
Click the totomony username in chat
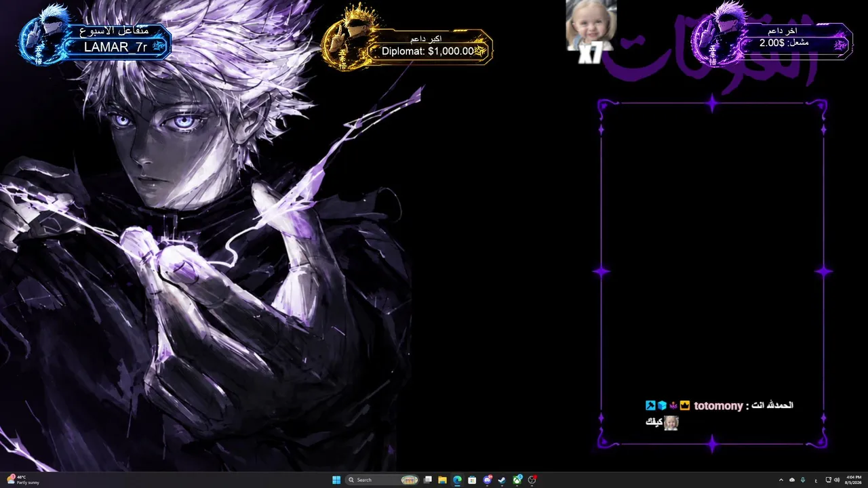(x=718, y=405)
